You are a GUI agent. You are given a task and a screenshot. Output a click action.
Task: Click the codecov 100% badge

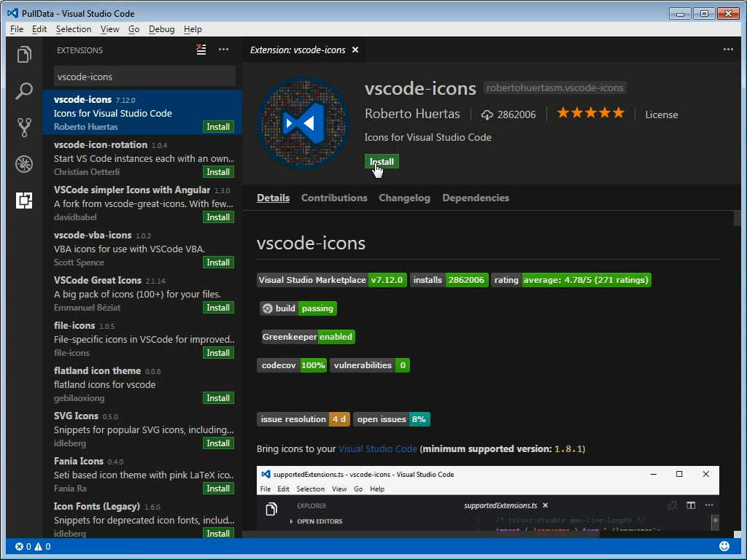pyautogui.click(x=292, y=365)
